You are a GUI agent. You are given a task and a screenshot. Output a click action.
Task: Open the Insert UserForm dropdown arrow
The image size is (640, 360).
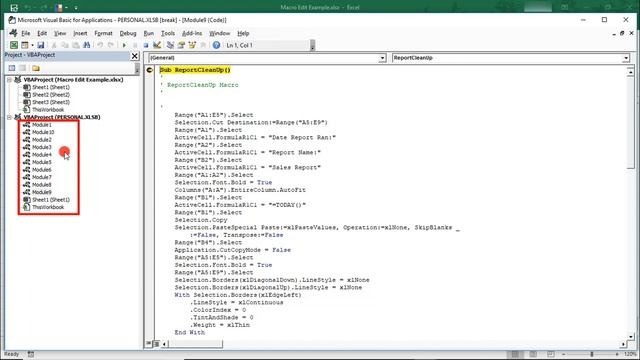(x=32, y=45)
